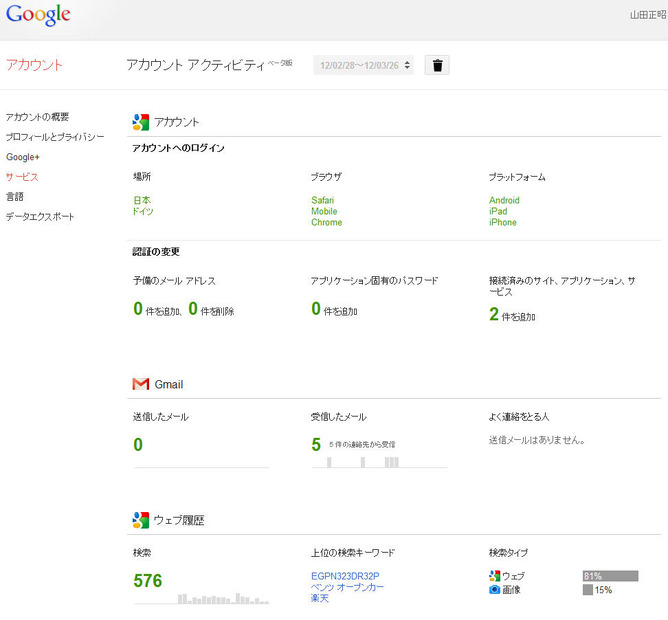Click the 576 search count

coord(147,580)
